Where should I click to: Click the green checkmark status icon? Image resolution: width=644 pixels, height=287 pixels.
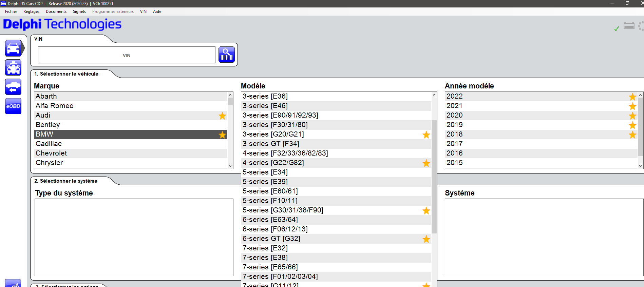click(617, 29)
